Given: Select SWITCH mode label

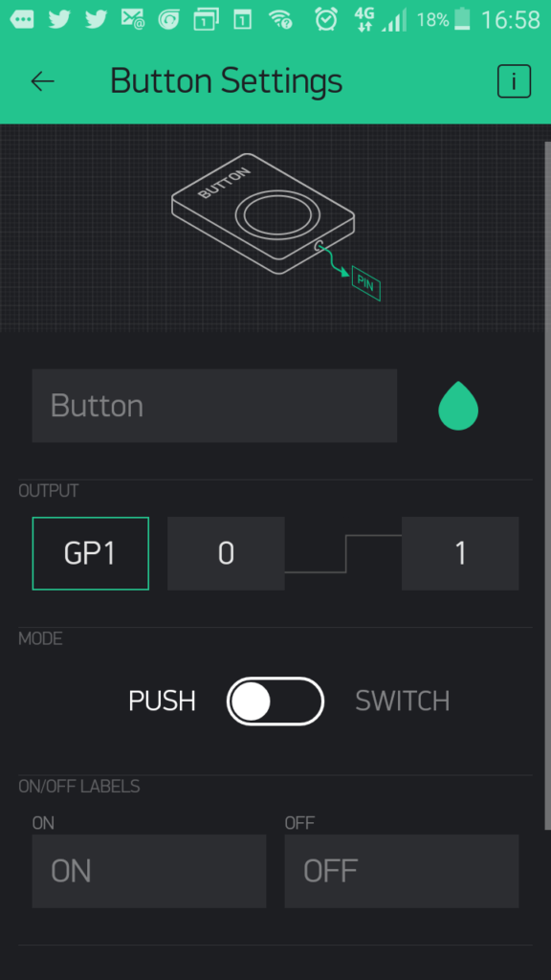Looking at the screenshot, I should click(403, 702).
